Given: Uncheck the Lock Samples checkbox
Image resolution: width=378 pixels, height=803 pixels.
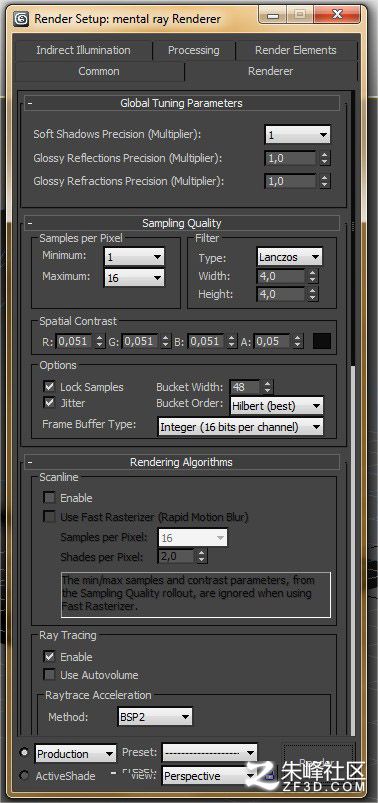Looking at the screenshot, I should pos(50,387).
